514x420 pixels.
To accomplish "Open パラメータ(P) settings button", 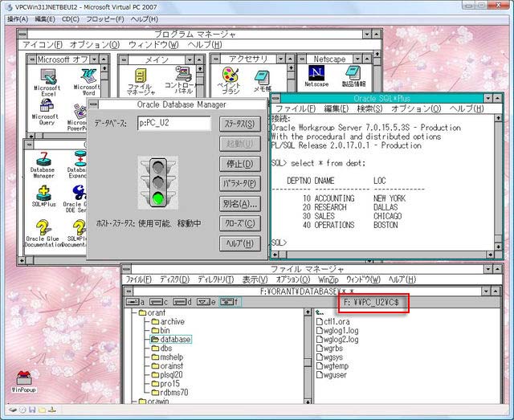I will pos(239,184).
